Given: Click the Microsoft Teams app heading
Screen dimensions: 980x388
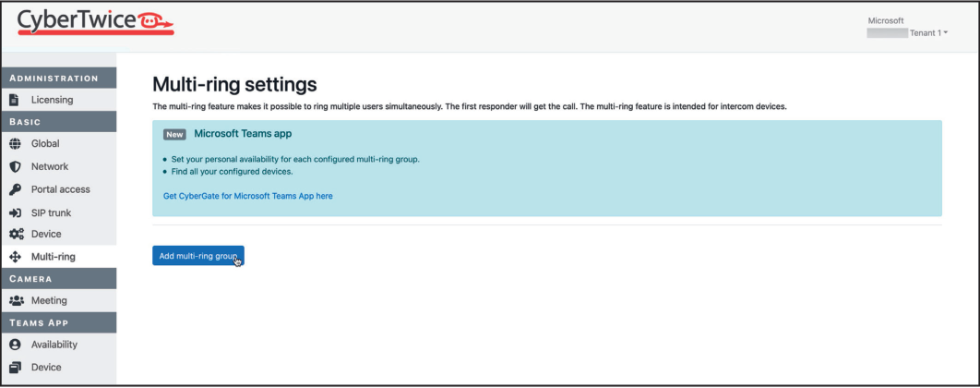Looking at the screenshot, I should pos(243,133).
